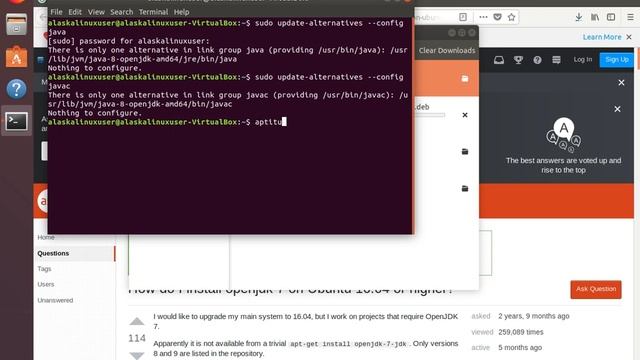The height and width of the screenshot is (360, 640).
Task: Open the terminal Edit menu
Action: 75,12
